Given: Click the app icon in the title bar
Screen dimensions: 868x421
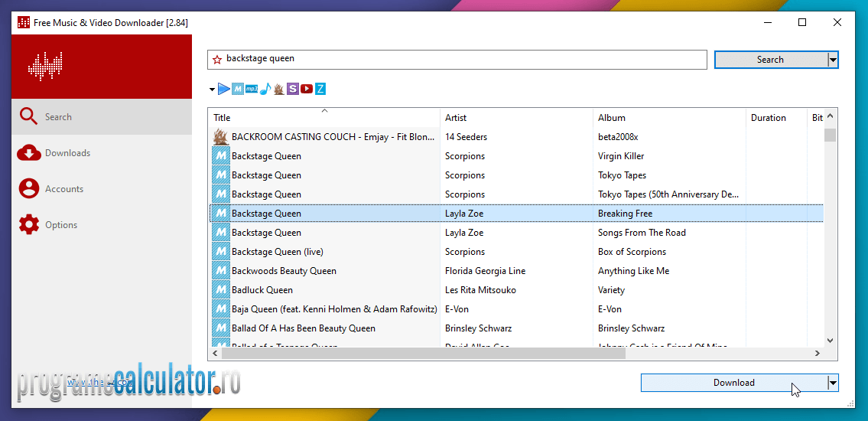Looking at the screenshot, I should [23, 23].
